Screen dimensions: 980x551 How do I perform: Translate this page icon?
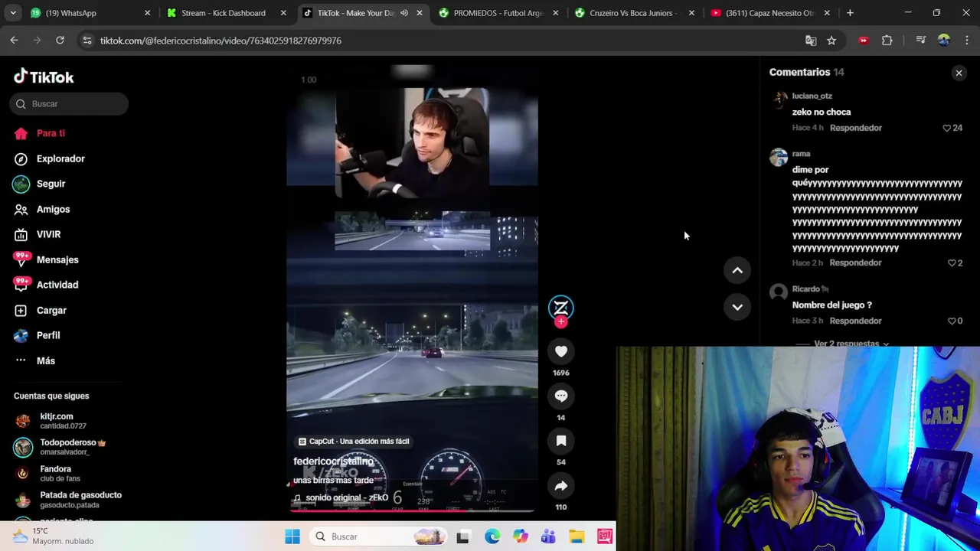[811, 41]
